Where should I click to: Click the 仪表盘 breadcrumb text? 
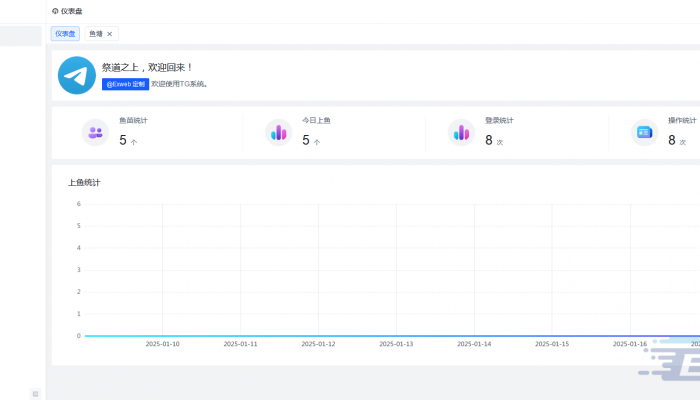point(72,11)
